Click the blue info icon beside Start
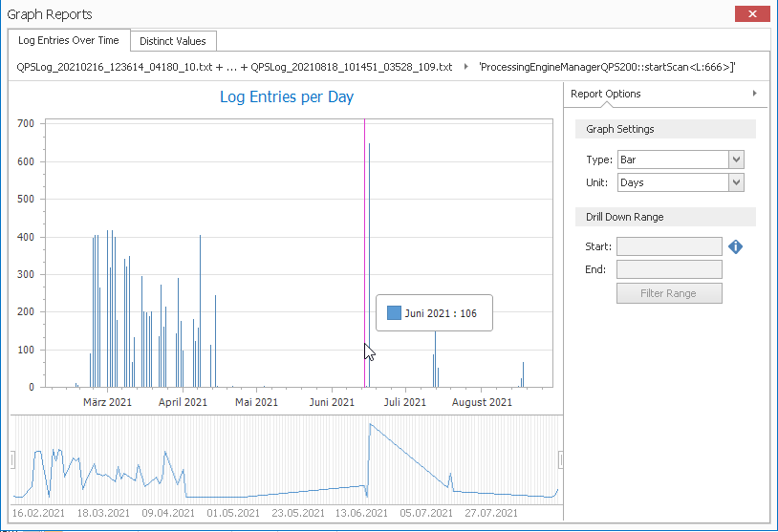The image size is (778, 532). point(735,246)
